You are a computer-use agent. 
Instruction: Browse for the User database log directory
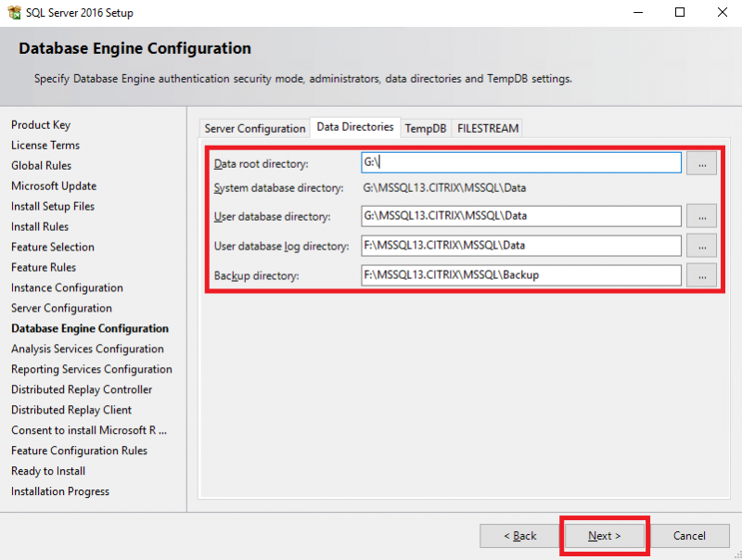tap(701, 245)
